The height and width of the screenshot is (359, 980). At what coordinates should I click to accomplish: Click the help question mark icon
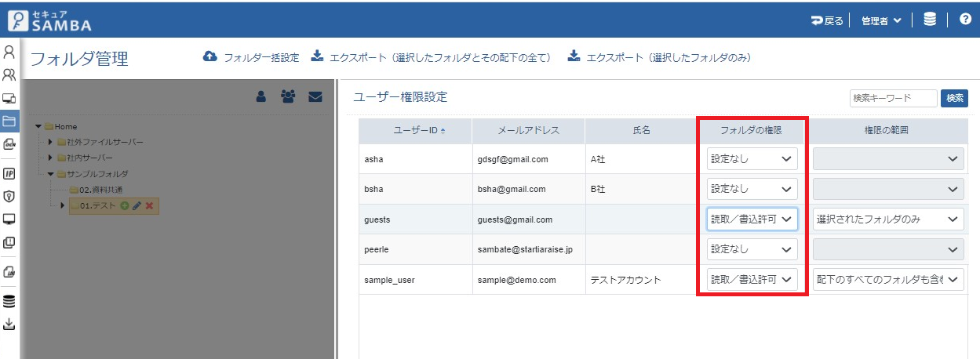[x=965, y=20]
